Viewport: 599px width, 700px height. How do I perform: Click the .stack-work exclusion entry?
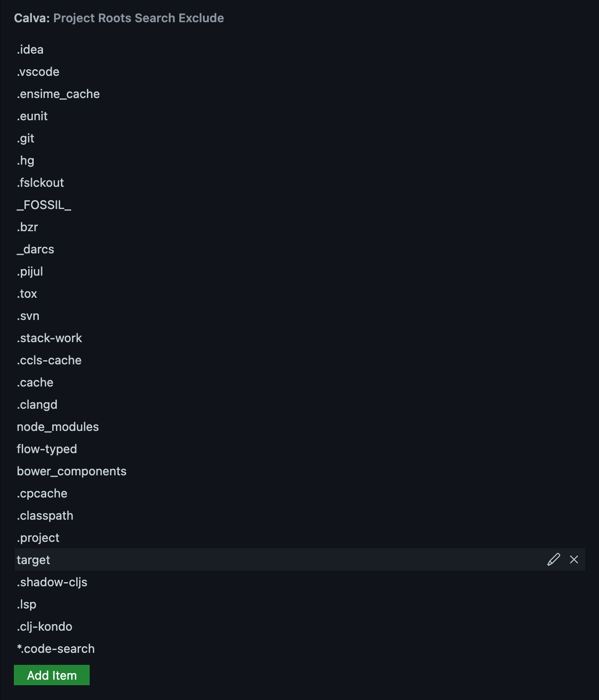pyautogui.click(x=49, y=338)
